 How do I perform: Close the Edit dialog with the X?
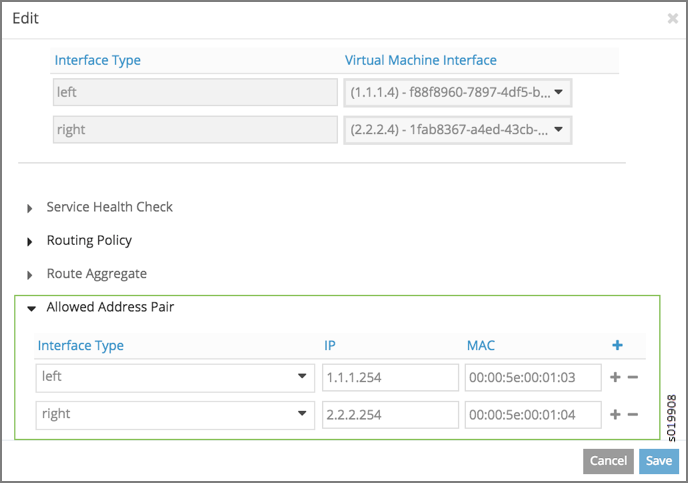tap(672, 18)
